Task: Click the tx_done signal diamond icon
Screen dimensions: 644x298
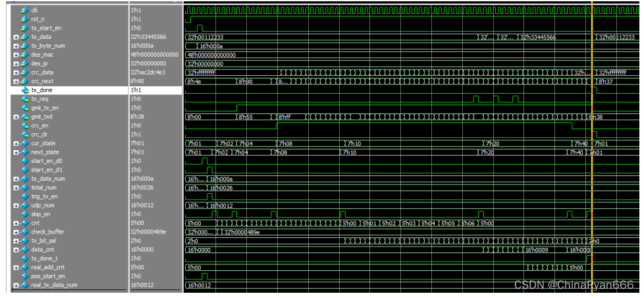Action: [x=24, y=90]
